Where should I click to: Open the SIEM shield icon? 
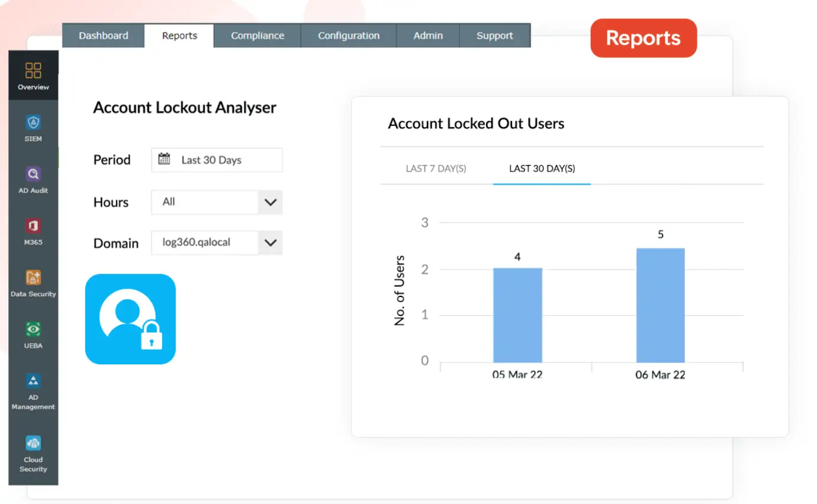pyautogui.click(x=33, y=123)
